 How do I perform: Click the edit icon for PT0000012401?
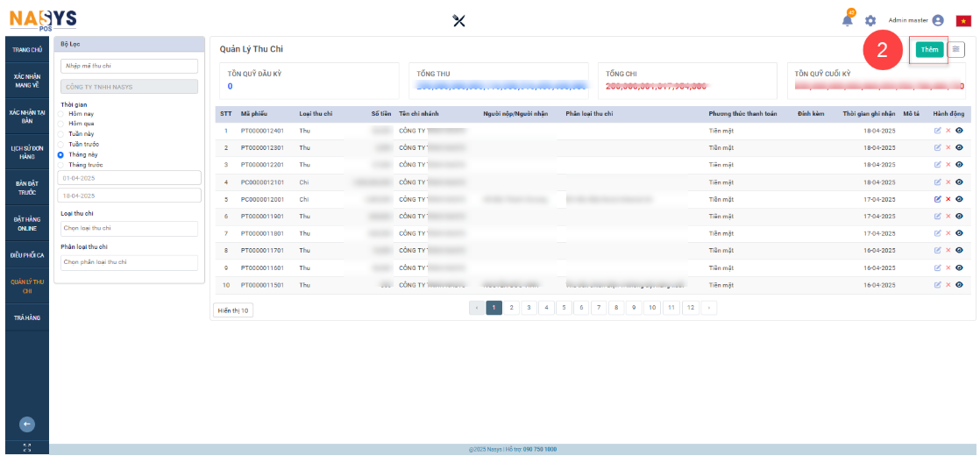coord(938,131)
